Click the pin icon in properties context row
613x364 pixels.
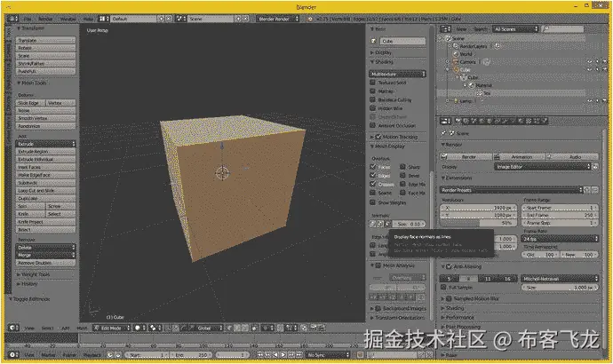tap(444, 133)
